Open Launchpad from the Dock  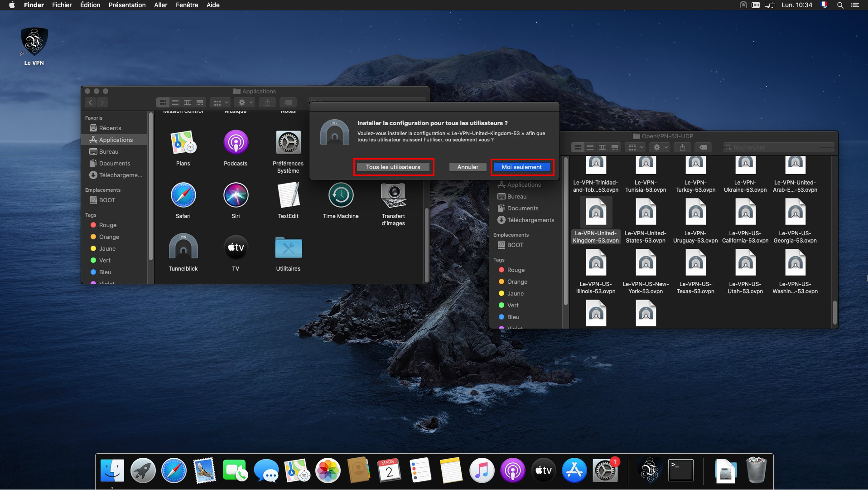143,471
